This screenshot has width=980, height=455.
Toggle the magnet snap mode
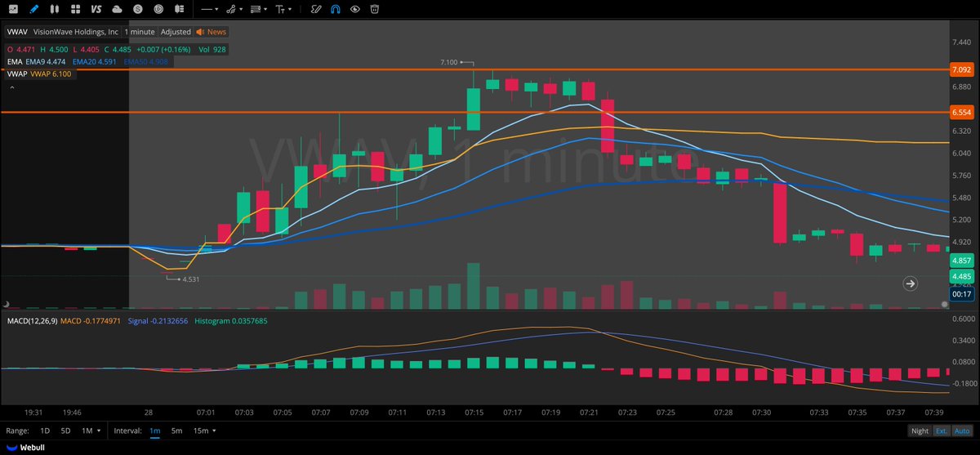point(336,9)
